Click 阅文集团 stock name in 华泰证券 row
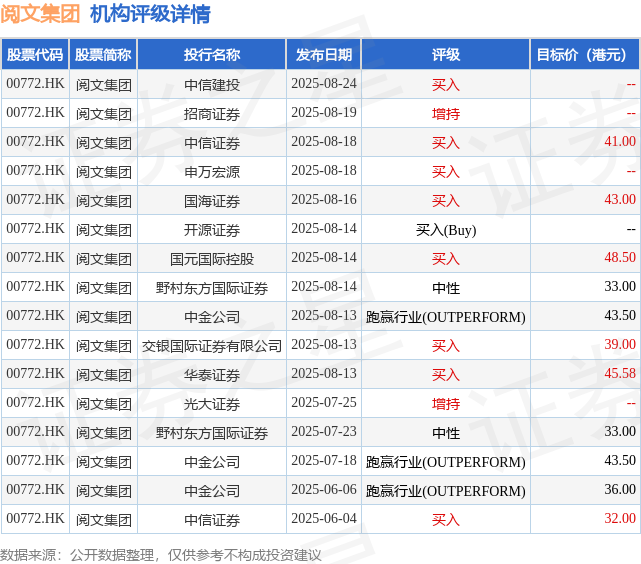The width and height of the screenshot is (641, 564). click(104, 375)
